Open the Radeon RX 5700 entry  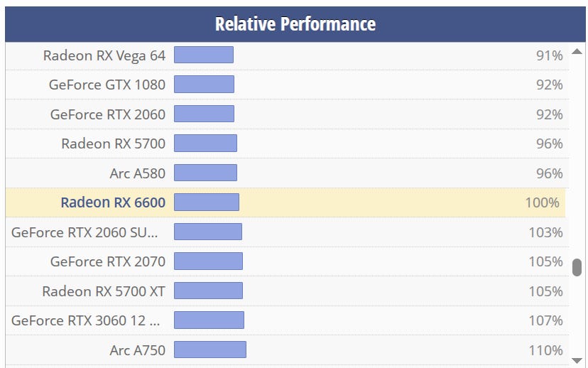click(113, 144)
